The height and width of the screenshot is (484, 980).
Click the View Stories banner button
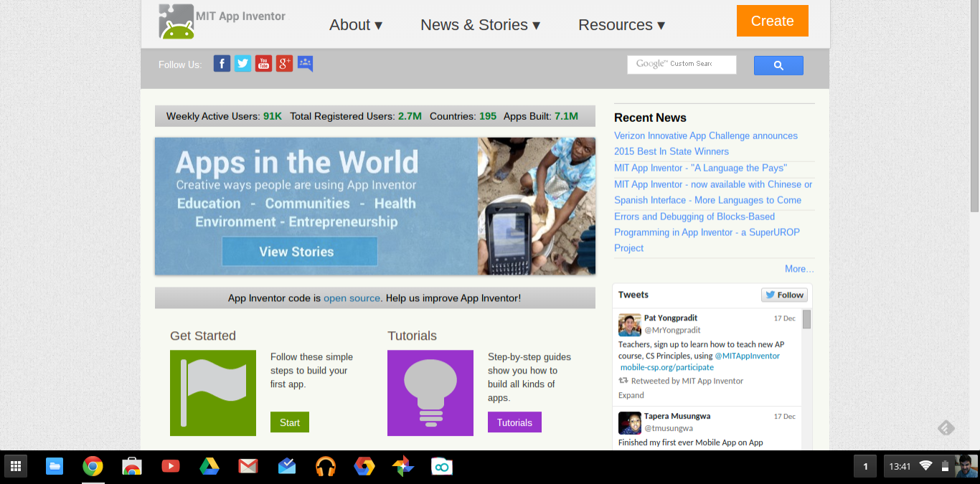[x=299, y=252]
